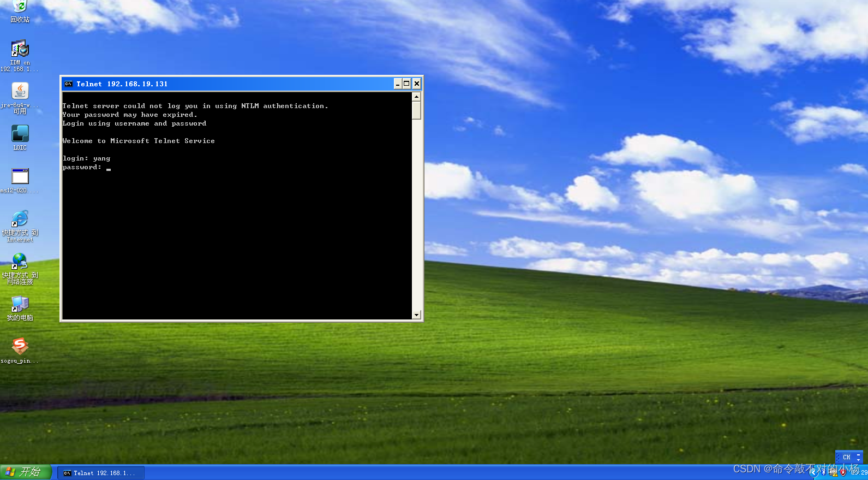Image resolution: width=868 pixels, height=480 pixels.
Task: Select the ms12-020 desktop icon
Action: pyautogui.click(x=20, y=180)
